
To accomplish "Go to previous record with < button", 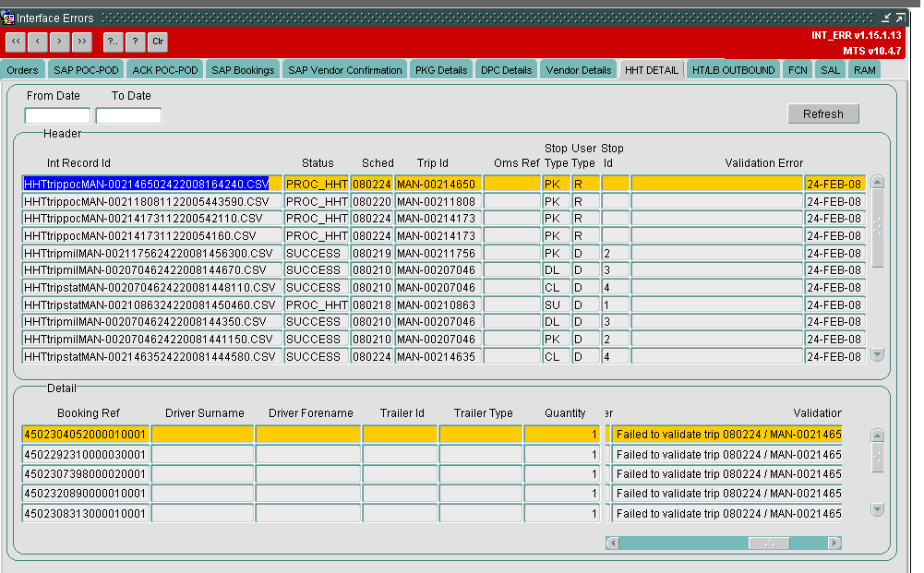I will pyautogui.click(x=38, y=42).
